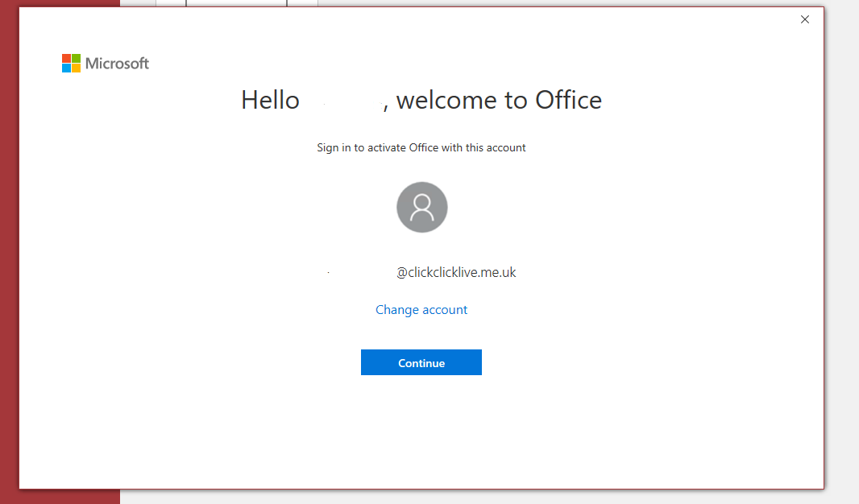Viewport: 859px width, 504px height.
Task: Click the red sidebar left of the dialog
Action: 9,242
